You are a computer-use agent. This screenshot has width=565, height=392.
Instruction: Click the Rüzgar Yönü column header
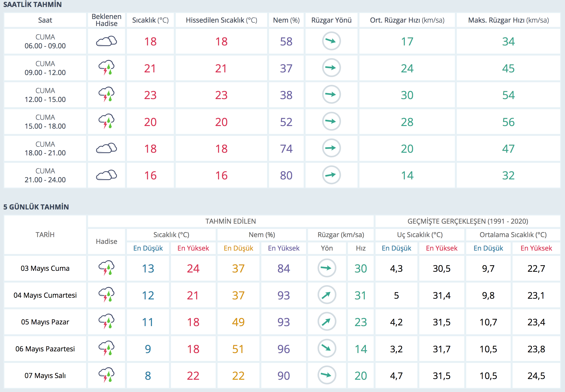[x=331, y=20]
